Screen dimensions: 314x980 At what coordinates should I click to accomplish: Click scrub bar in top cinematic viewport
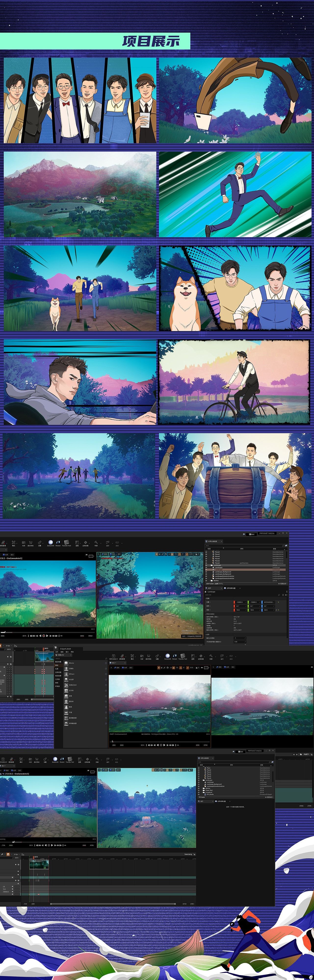(48, 632)
